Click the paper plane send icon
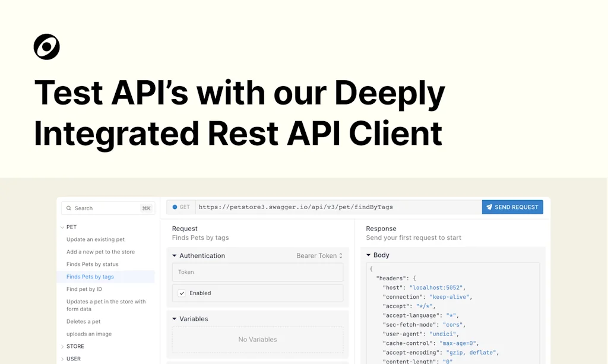Viewport: 608px width, 364px height. (x=489, y=207)
